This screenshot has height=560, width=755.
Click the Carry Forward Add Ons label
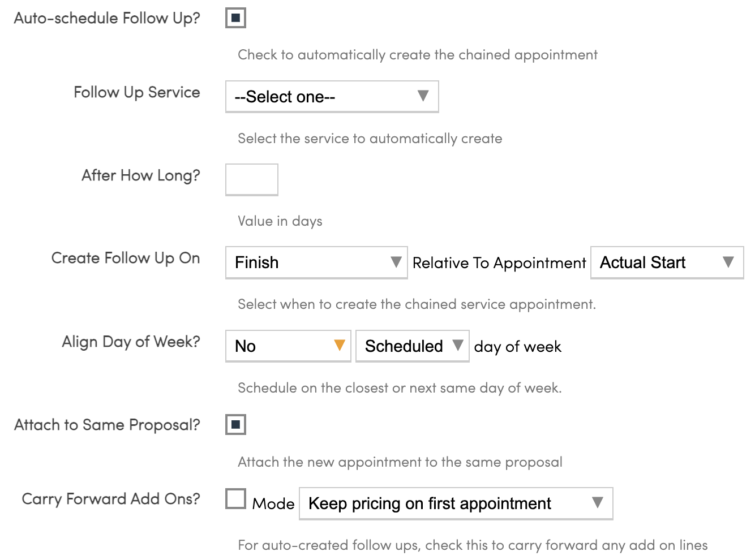coord(111,499)
